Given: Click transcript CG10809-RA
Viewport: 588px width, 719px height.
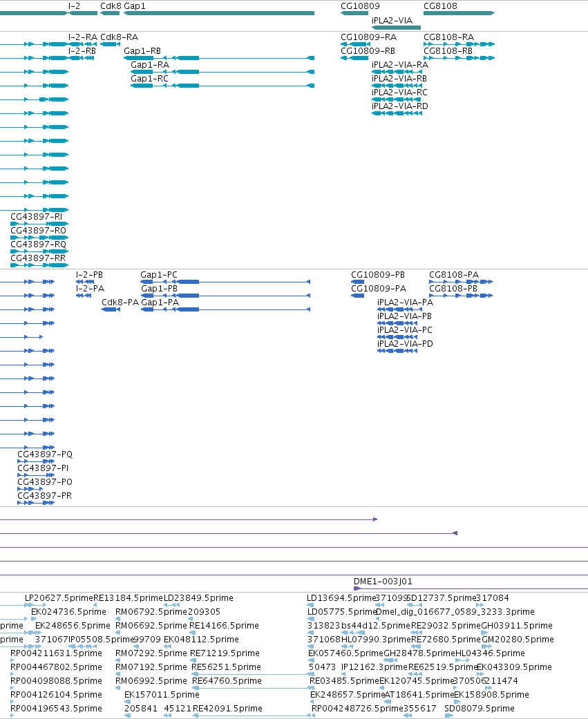Looking at the screenshot, I should 355,44.
